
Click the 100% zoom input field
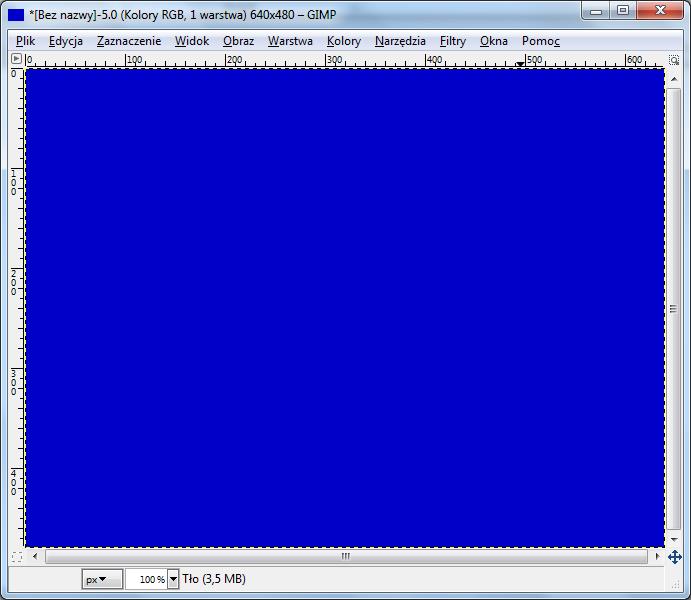point(146,579)
